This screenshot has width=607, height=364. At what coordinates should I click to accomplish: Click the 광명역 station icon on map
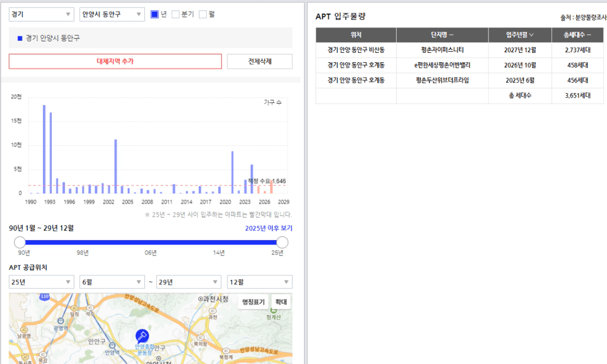point(61,321)
